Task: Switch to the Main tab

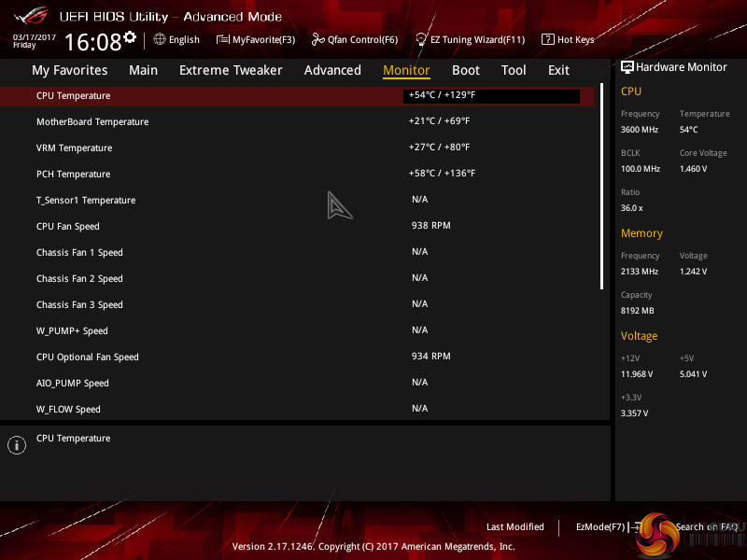Action: click(x=143, y=70)
